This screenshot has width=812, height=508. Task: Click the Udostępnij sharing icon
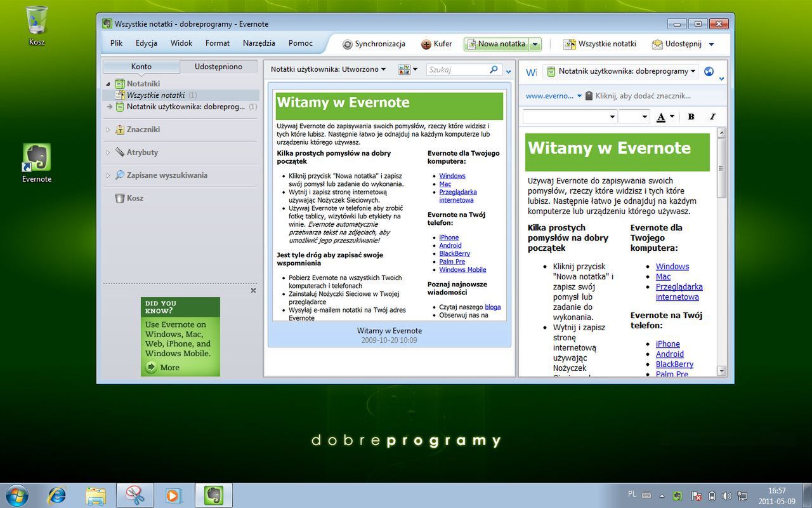coord(656,44)
